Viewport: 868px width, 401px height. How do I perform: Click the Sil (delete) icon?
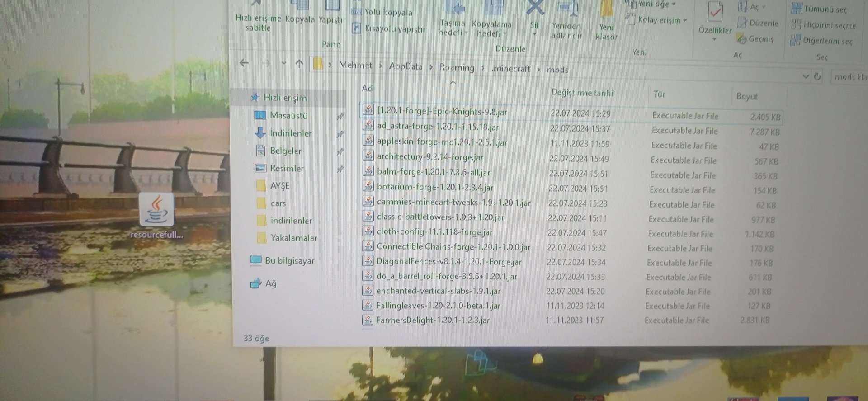click(x=535, y=8)
